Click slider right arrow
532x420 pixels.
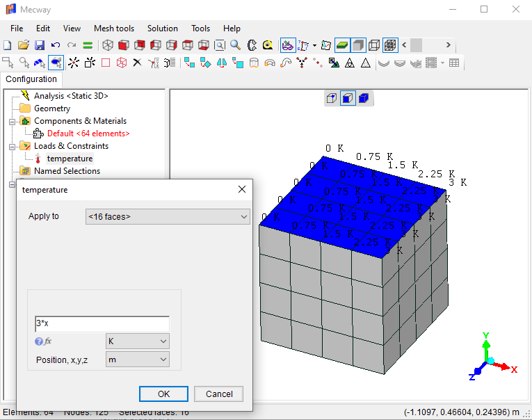click(448, 45)
